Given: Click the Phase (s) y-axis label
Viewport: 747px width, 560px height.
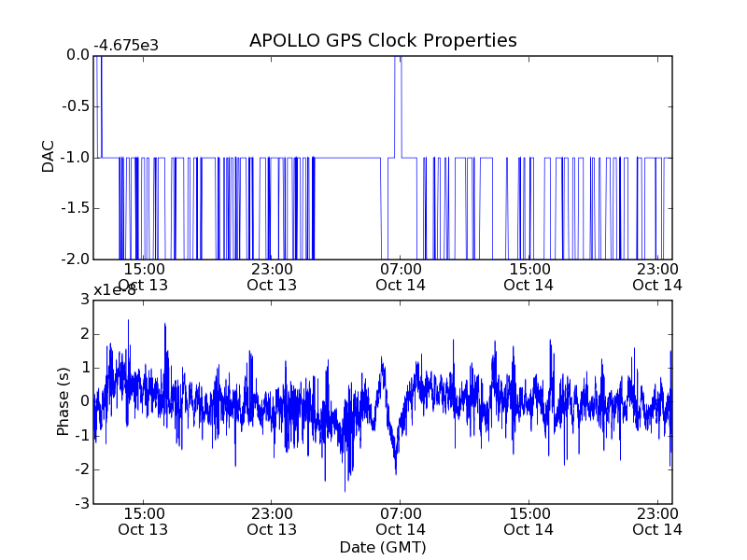Looking at the screenshot, I should (63, 401).
